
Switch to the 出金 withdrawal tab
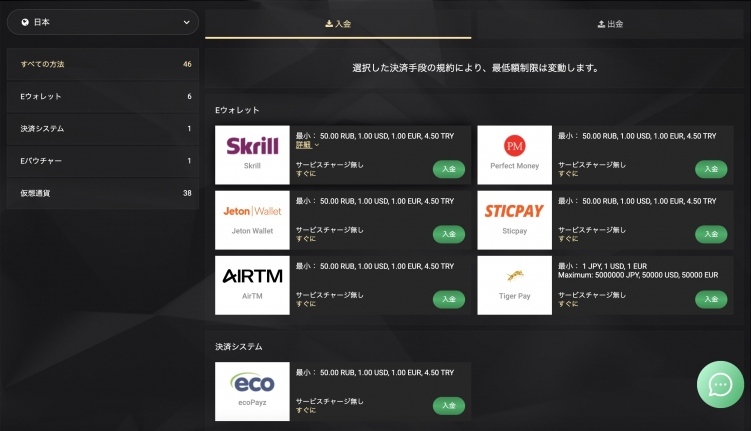click(x=610, y=24)
